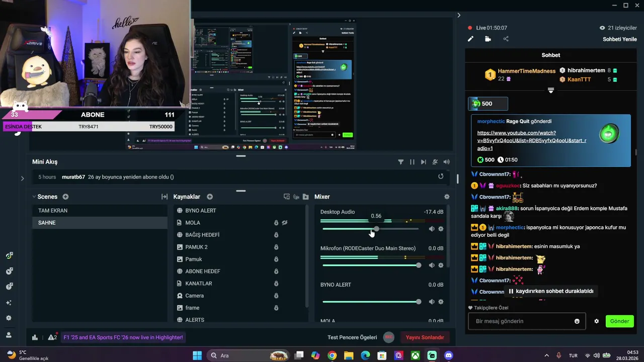Image resolution: width=644 pixels, height=362 pixels.
Task: Add a new scene with plus icon
Action: tap(65, 197)
